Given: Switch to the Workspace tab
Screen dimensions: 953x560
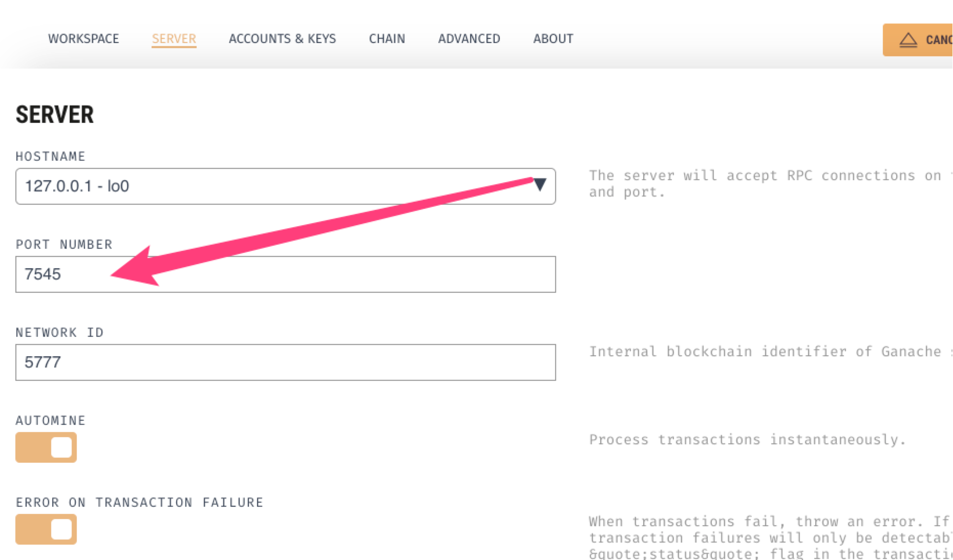Looking at the screenshot, I should [x=83, y=39].
